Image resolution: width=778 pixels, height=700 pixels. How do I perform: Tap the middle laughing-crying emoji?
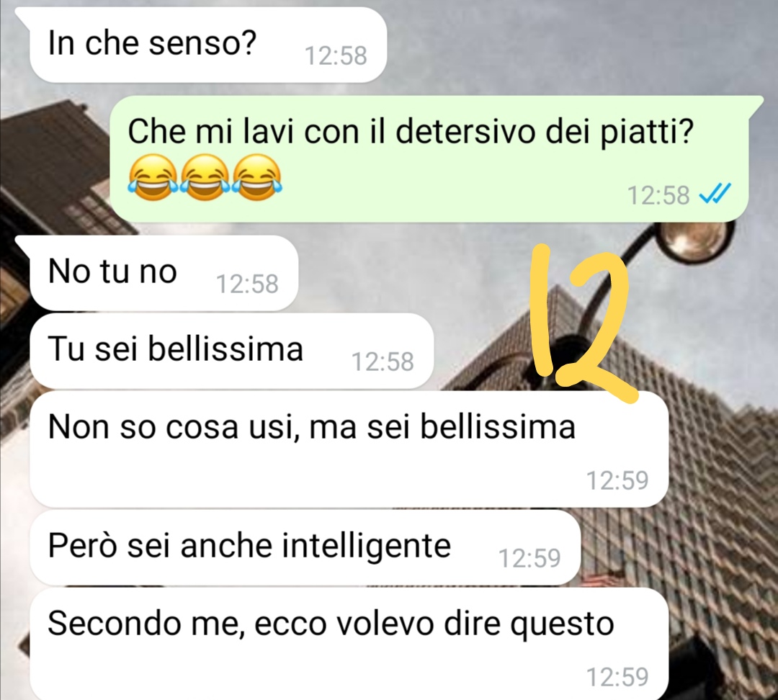point(205,177)
